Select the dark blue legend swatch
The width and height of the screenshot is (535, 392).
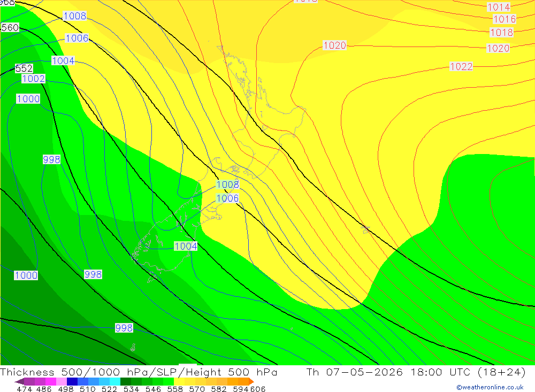(x=72, y=381)
